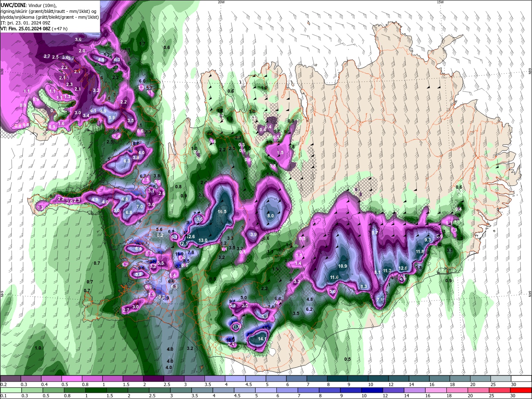Select the 'rigning/skúrir' legend description line
The width and height of the screenshot is (532, 399).
48,11
